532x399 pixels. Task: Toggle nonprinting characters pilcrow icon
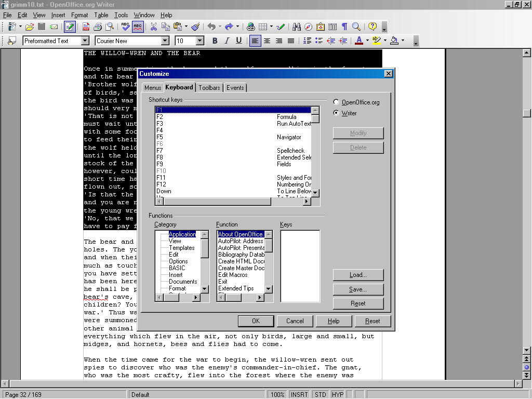click(x=344, y=26)
